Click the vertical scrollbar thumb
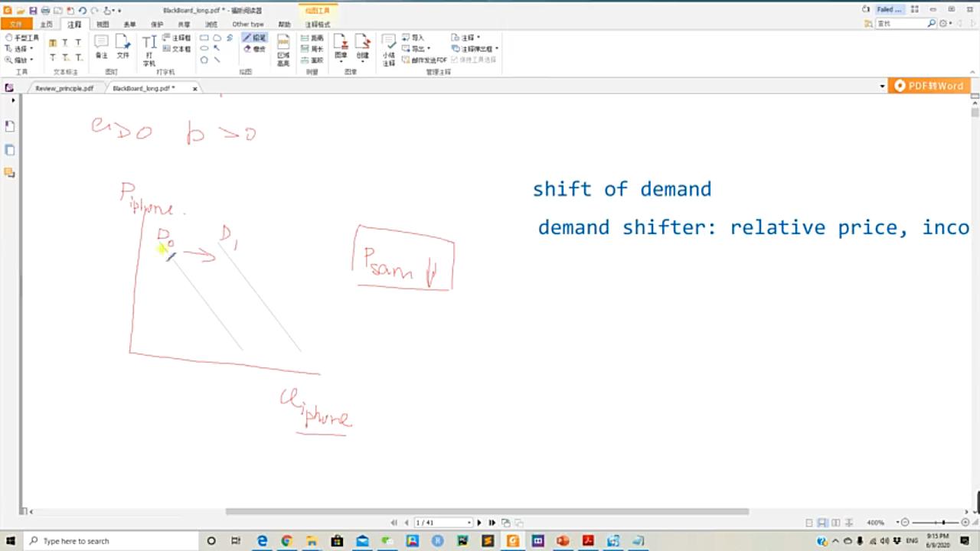 (x=975, y=112)
